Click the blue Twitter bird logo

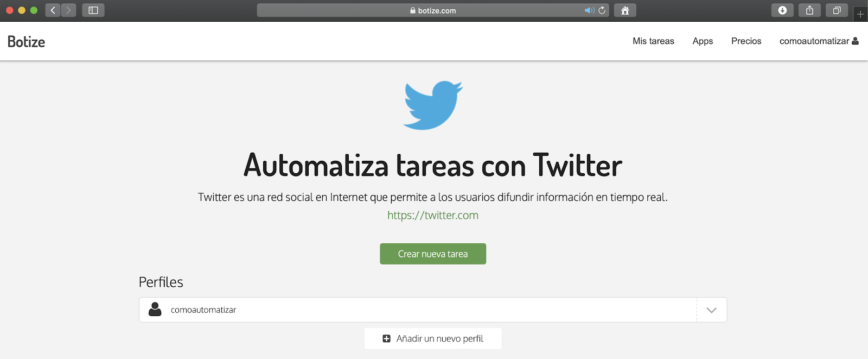click(433, 105)
